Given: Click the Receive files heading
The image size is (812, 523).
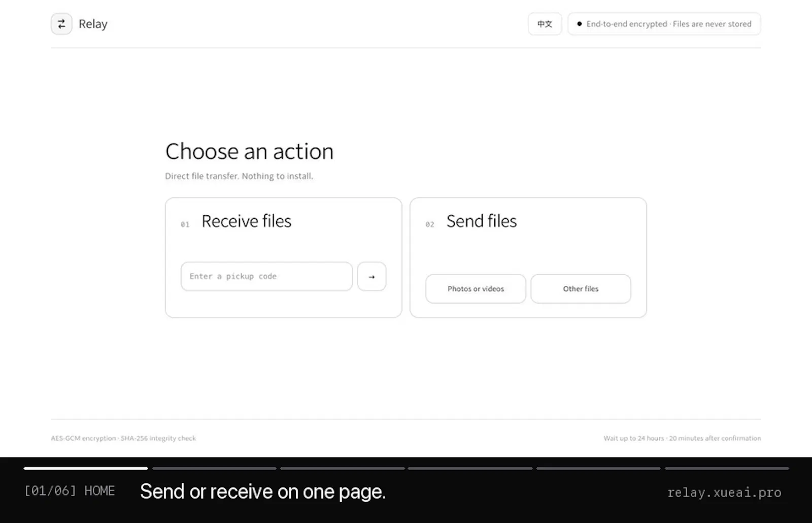Looking at the screenshot, I should click(x=246, y=221).
